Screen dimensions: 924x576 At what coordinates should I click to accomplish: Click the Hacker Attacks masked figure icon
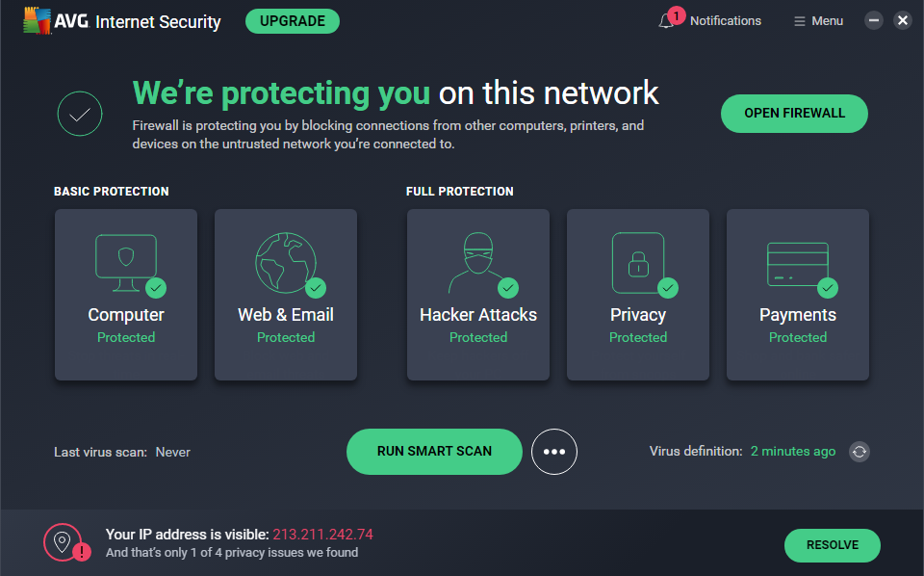coord(478,262)
